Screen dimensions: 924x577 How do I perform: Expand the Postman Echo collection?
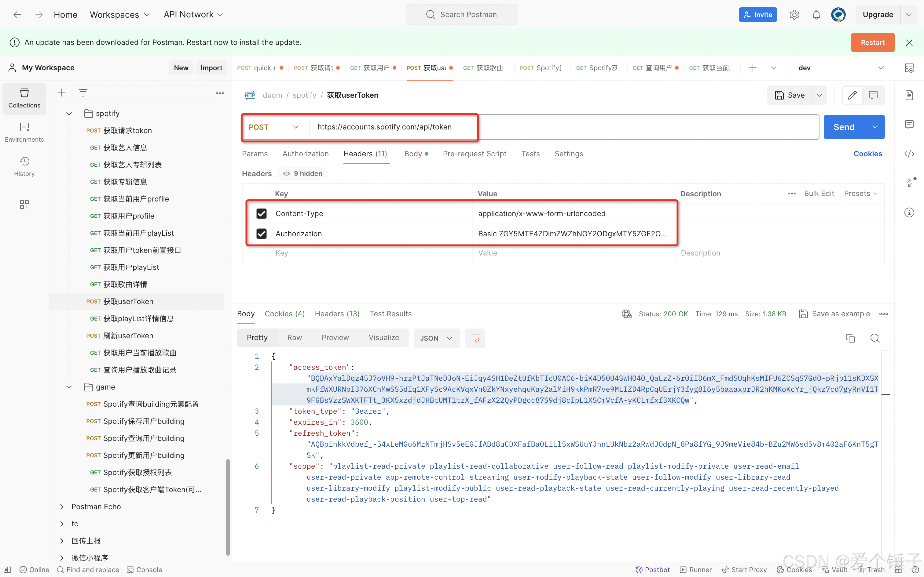click(62, 506)
